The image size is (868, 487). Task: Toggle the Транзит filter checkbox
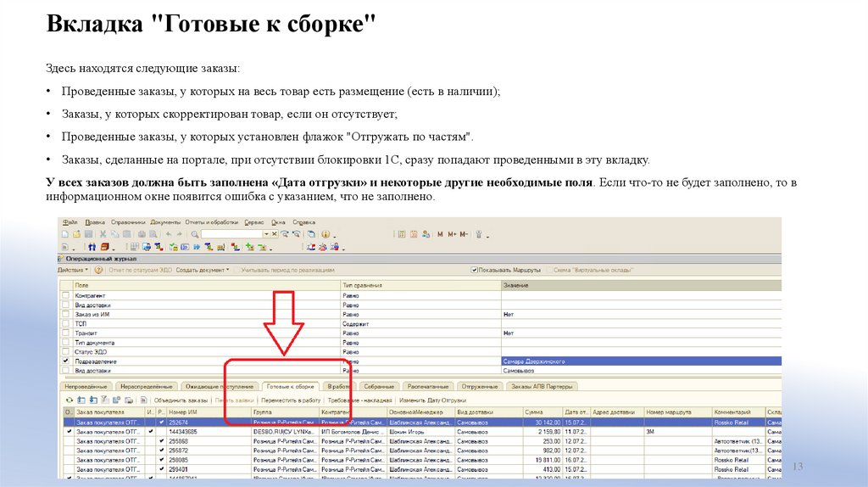pos(66,333)
